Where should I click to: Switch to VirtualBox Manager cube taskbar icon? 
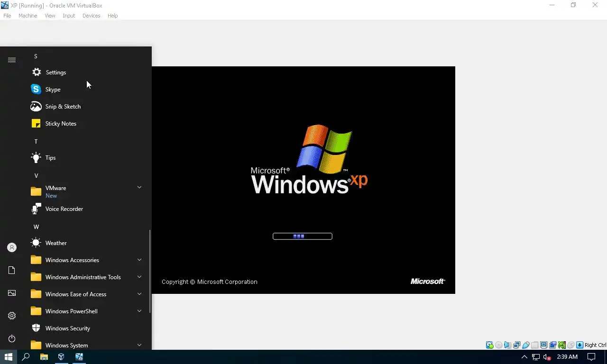61,357
